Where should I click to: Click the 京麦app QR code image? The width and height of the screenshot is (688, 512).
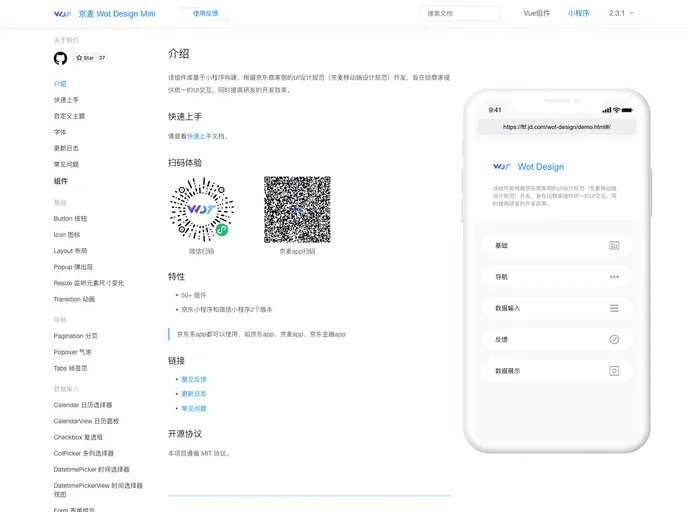point(297,209)
